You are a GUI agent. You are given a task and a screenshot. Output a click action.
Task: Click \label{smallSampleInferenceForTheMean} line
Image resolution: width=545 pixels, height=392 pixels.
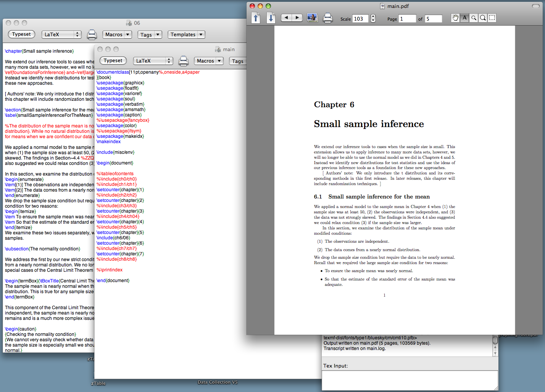pos(49,115)
